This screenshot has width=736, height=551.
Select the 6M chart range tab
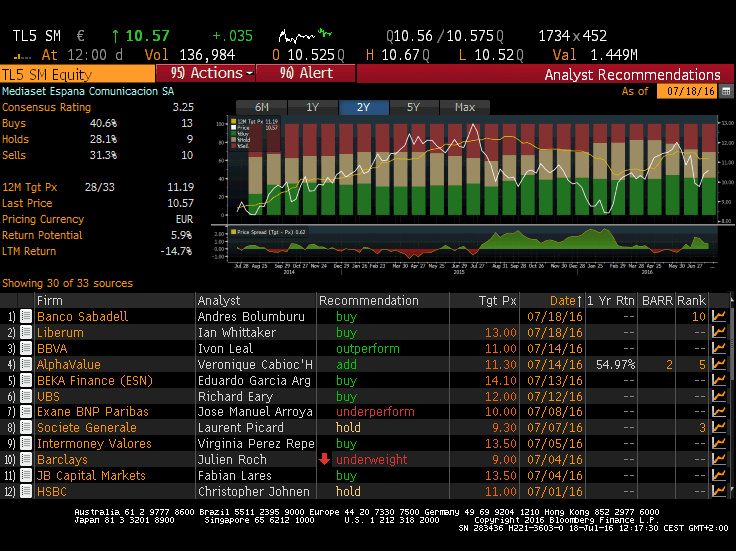point(261,107)
